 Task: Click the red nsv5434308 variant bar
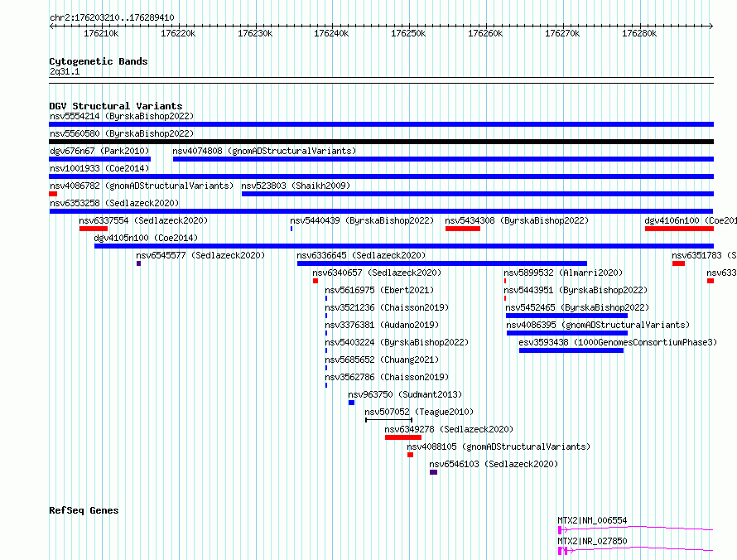(463, 229)
